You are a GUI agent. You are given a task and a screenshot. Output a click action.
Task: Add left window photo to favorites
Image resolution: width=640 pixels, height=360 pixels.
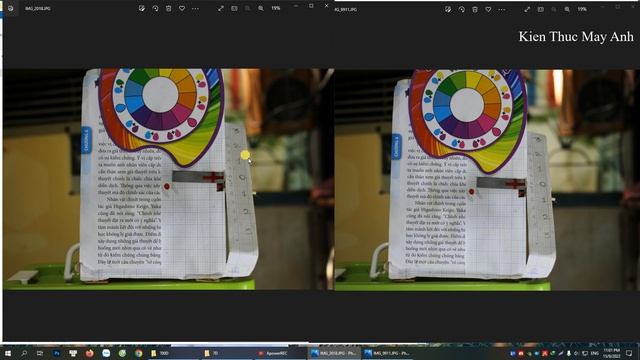(x=182, y=8)
